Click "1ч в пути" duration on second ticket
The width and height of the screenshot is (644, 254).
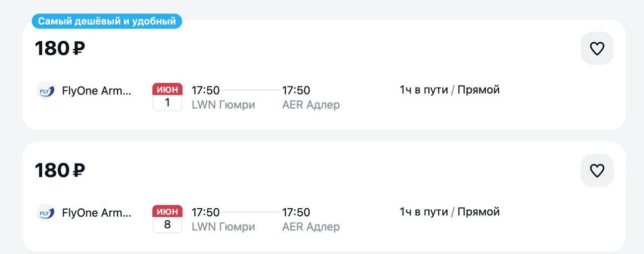coord(424,212)
